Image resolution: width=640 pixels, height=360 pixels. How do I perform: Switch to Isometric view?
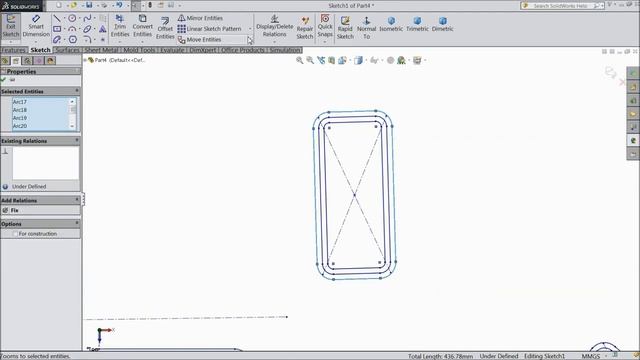391,24
